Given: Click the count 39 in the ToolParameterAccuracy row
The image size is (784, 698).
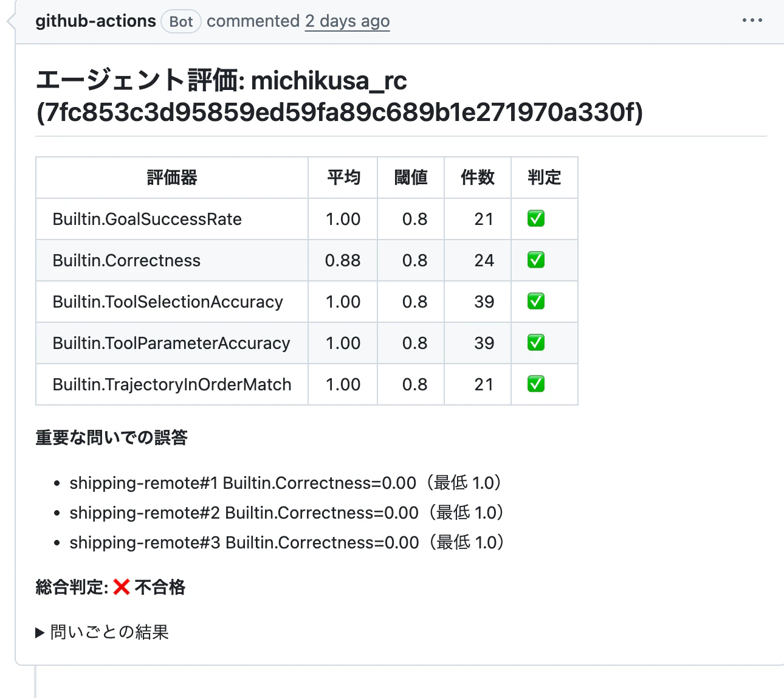Looking at the screenshot, I should pos(484,343).
